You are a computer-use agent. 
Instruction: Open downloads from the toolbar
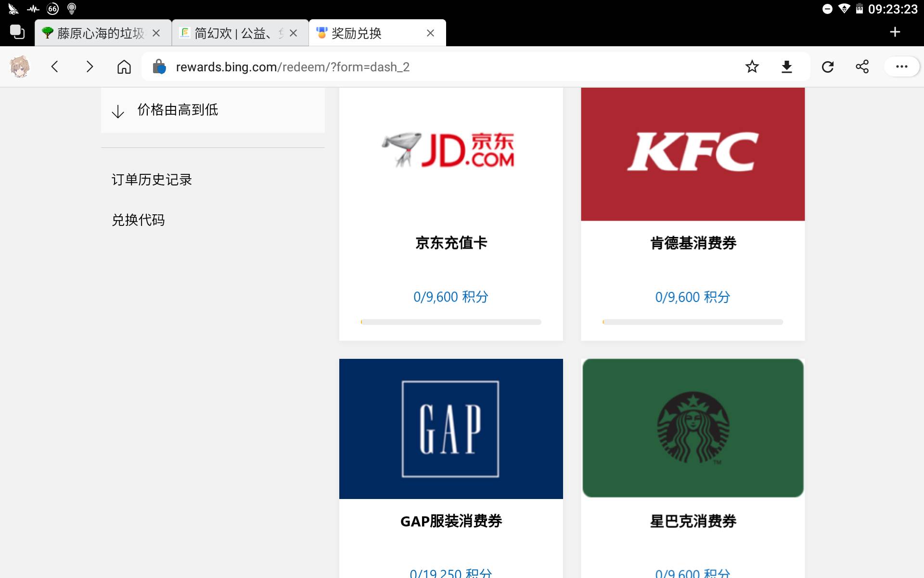[x=787, y=67]
